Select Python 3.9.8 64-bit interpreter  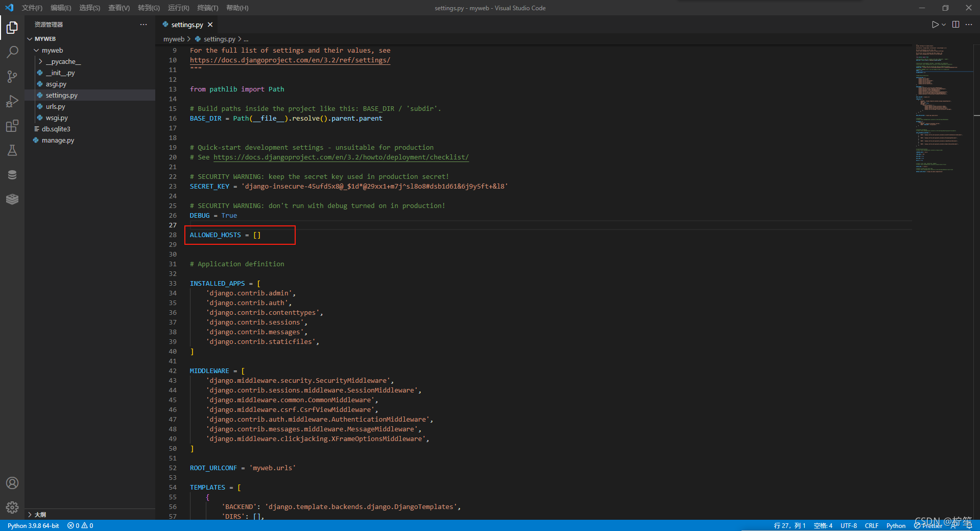pos(33,525)
